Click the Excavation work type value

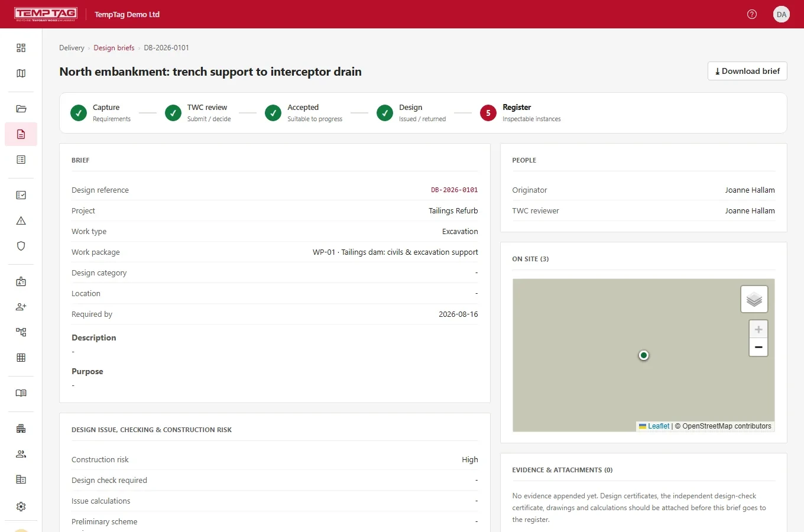pos(460,232)
